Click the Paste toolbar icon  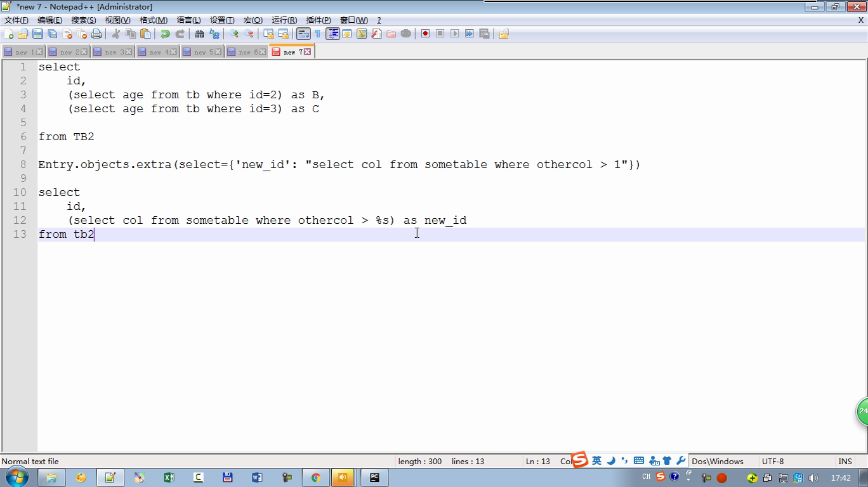[145, 34]
